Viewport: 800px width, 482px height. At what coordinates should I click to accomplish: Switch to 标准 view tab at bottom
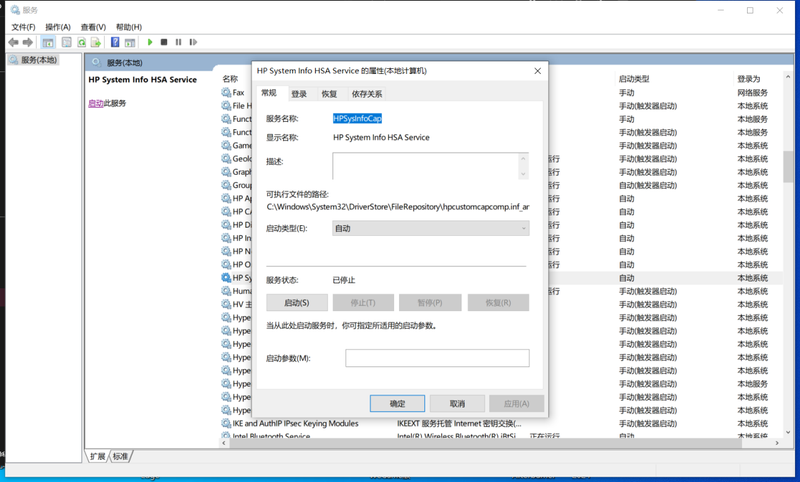[x=120, y=456]
